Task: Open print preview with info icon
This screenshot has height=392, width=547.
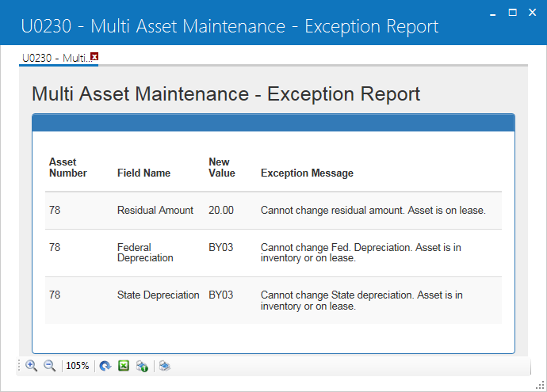Action: tap(142, 366)
